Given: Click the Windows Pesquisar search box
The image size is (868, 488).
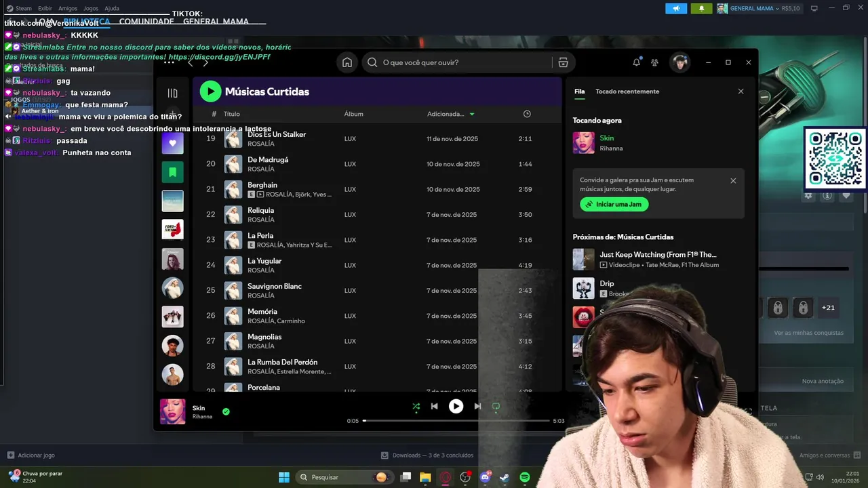Looking at the screenshot, I should point(346,477).
